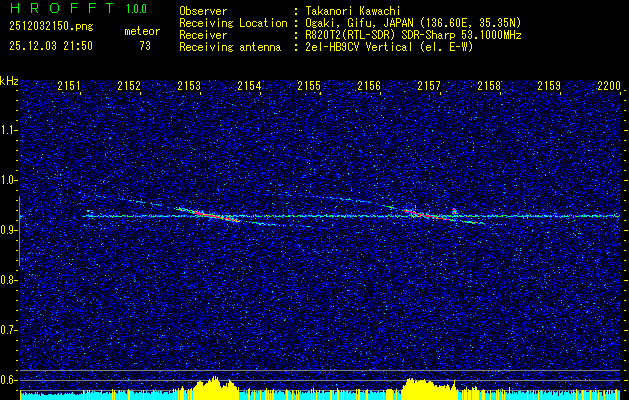Click the 2153 time marker
This screenshot has height=400, width=629.
coord(189,85)
